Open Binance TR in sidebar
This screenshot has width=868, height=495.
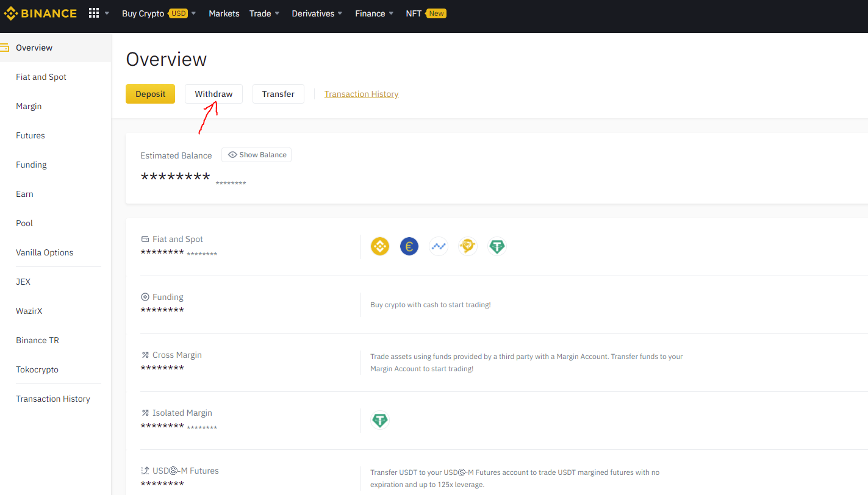click(x=37, y=340)
